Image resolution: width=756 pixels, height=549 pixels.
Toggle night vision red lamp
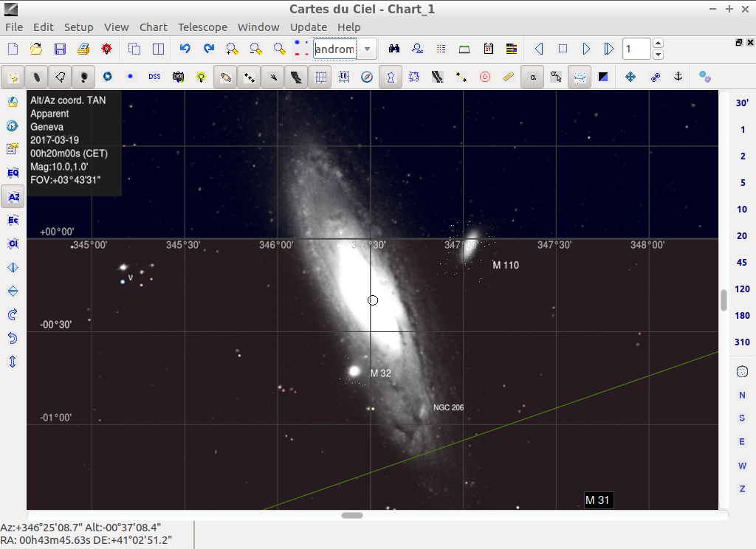106,49
